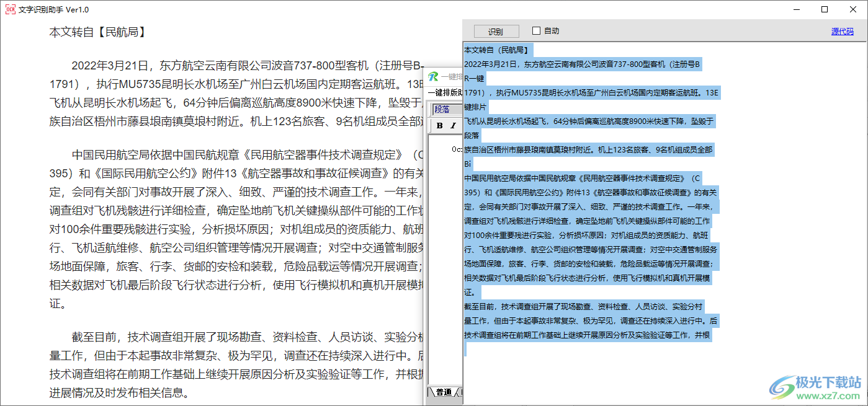The image size is (868, 406).
Task: Maximize the 文字识别助手 window
Action: click(825, 9)
